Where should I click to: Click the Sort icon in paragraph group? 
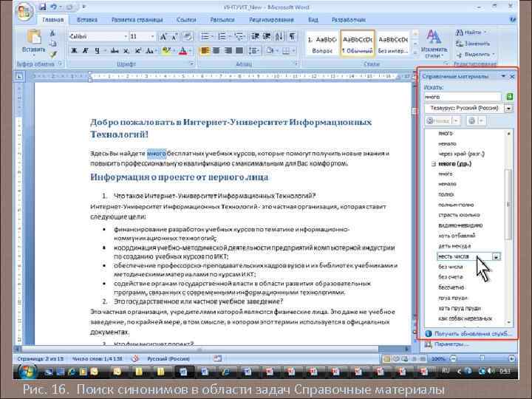[x=279, y=36]
